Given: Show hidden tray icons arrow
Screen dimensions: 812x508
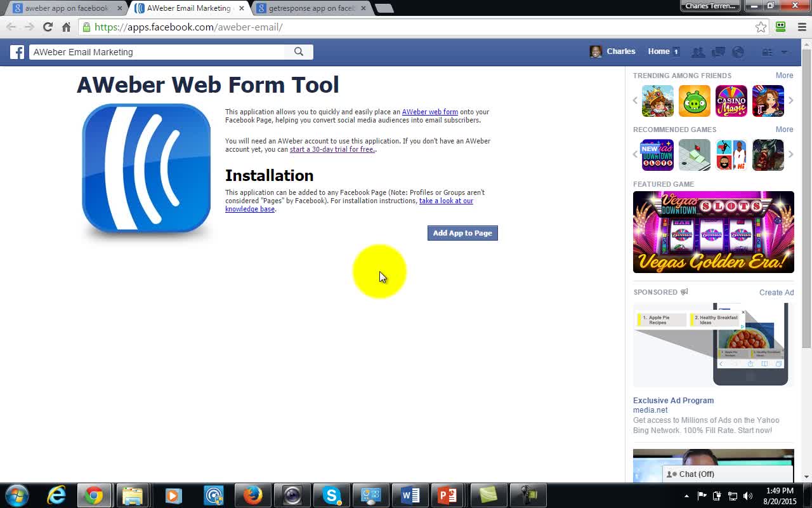Looking at the screenshot, I should tap(686, 496).
